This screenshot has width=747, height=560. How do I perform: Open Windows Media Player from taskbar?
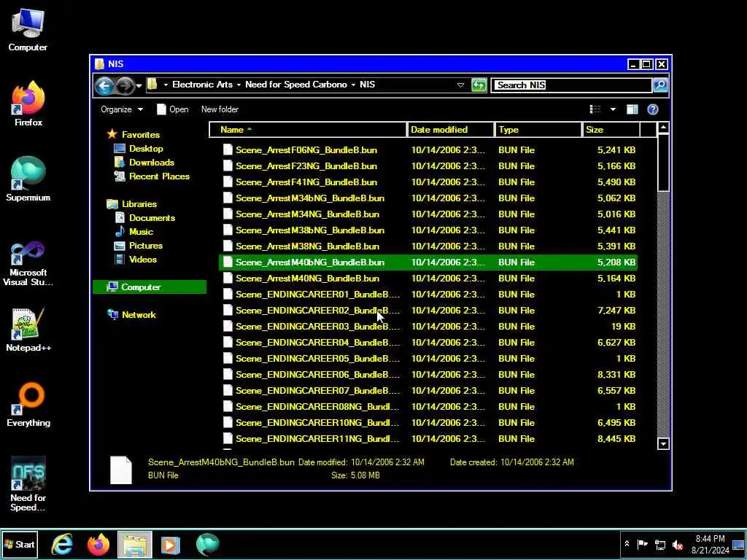click(170, 544)
